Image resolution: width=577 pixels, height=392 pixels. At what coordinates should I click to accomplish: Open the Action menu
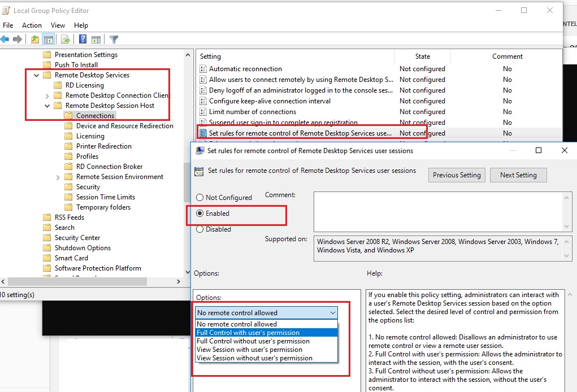(x=32, y=25)
